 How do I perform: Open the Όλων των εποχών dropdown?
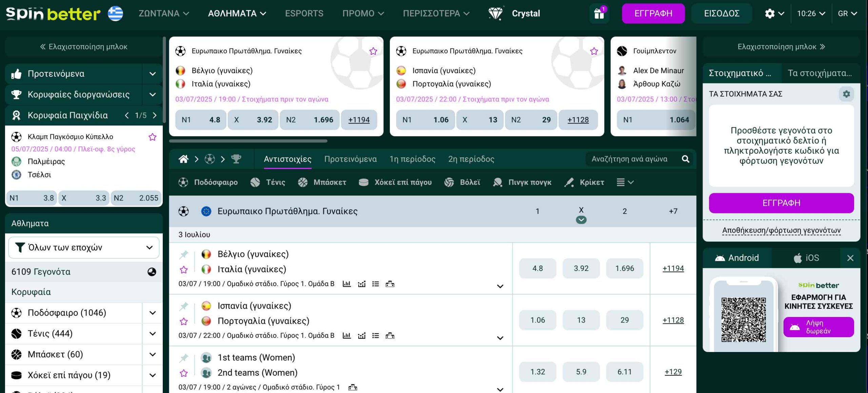(84, 248)
